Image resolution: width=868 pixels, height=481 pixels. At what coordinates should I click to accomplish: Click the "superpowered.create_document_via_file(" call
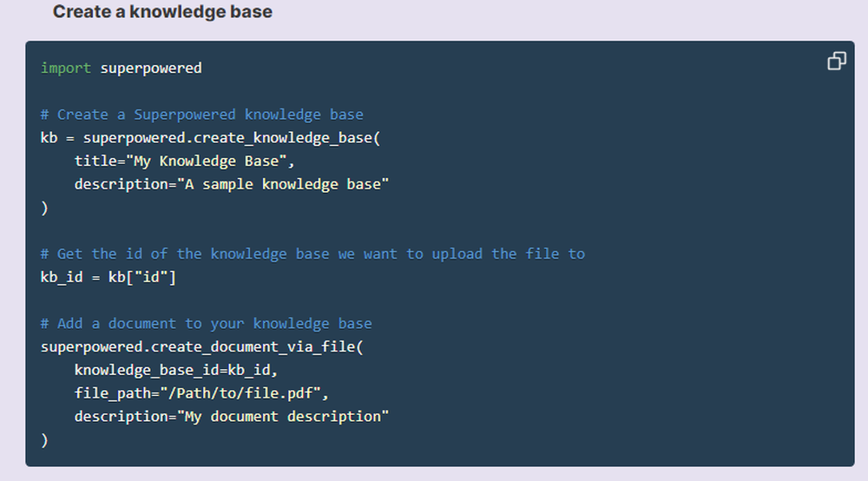(x=202, y=347)
